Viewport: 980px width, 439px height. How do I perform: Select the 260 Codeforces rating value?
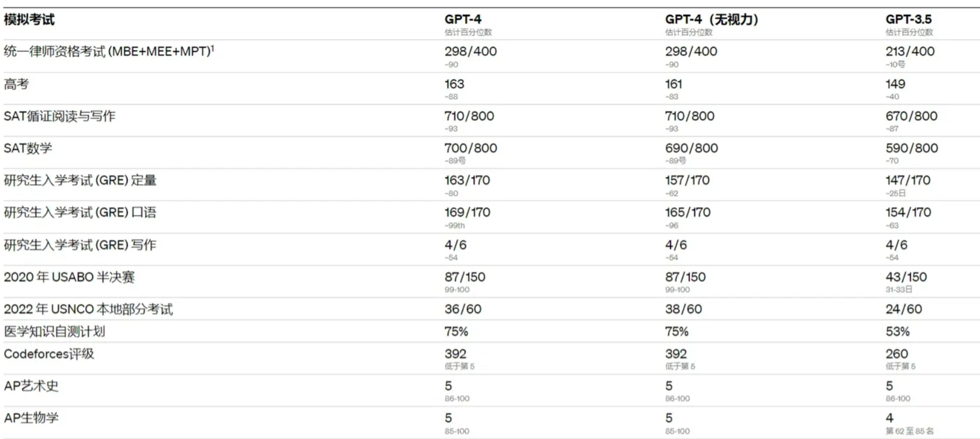(896, 354)
